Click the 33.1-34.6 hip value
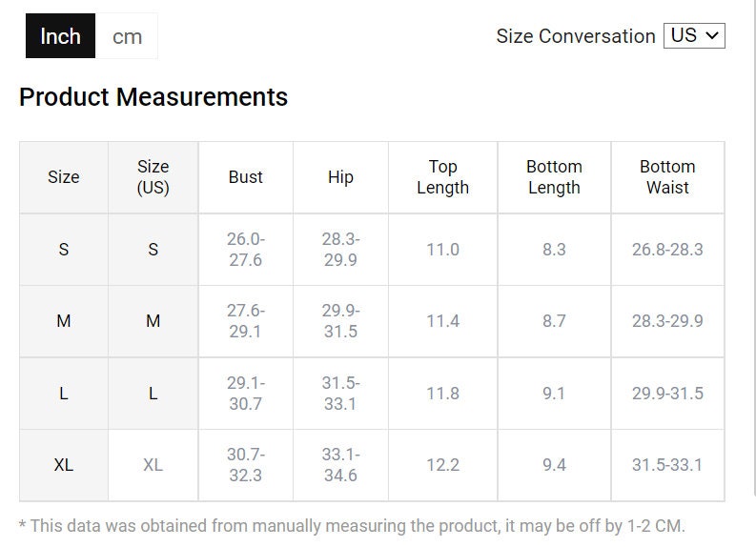The image size is (756, 547). point(340,465)
